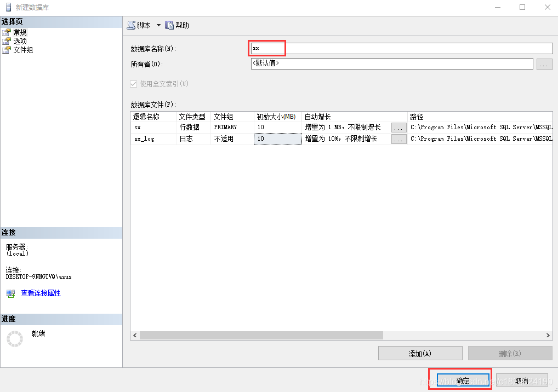Screen dimensions: 558x392
Task: Select the sx_log logical name cell
Action: coord(153,139)
